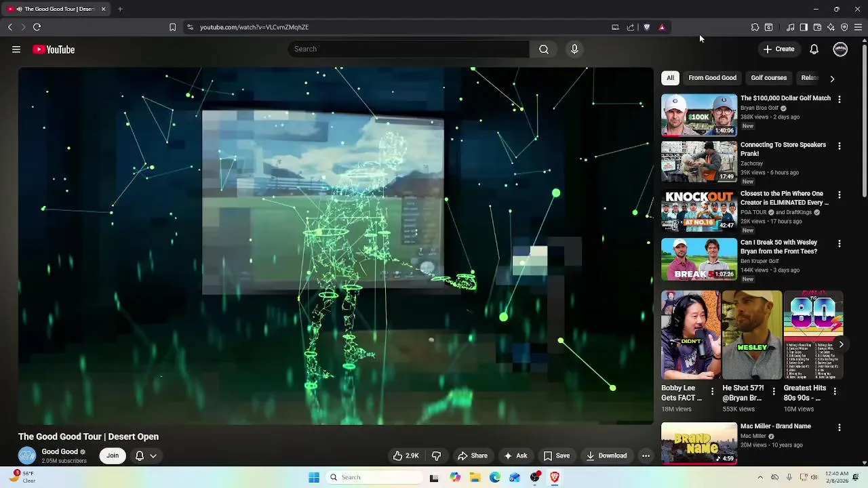Viewport: 868px width, 488px height.
Task: Click the address bar URL
Action: point(254,27)
